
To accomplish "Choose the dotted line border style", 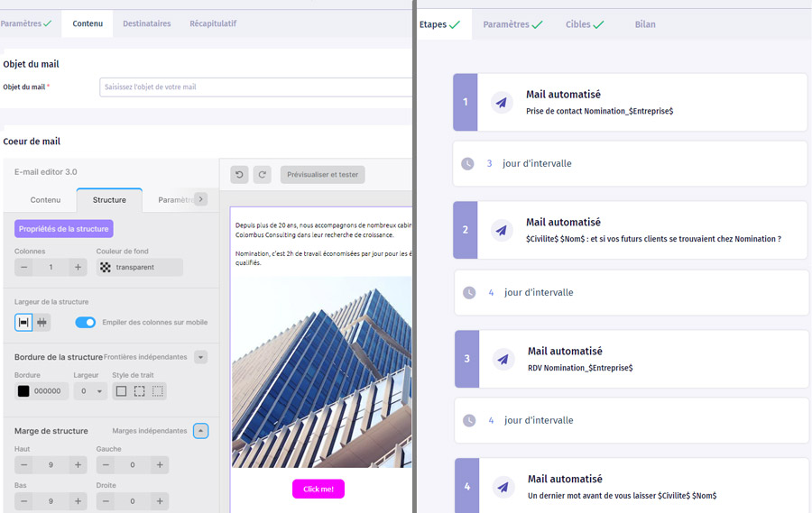I will (x=157, y=391).
